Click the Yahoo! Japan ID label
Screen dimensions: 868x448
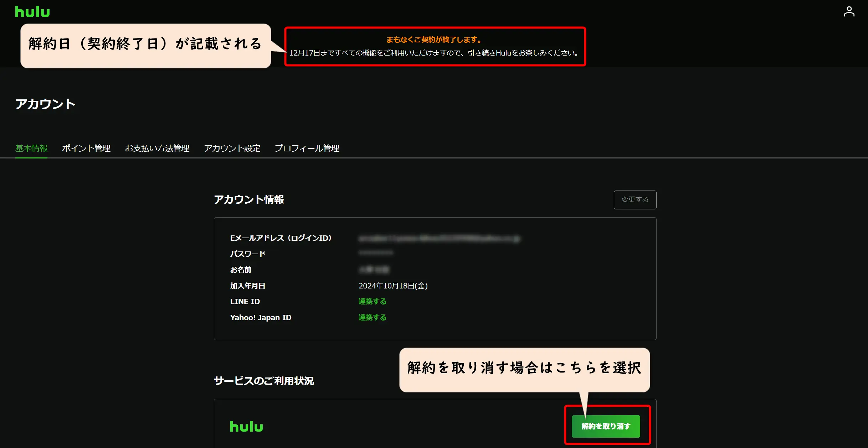coord(261,317)
